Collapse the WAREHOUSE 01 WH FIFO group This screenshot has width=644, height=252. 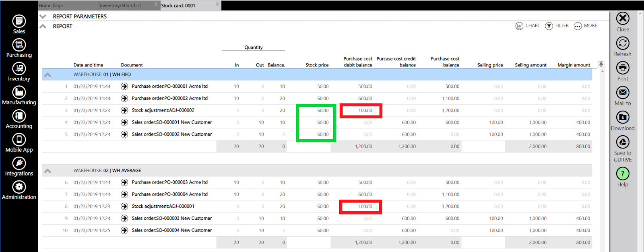47,75
